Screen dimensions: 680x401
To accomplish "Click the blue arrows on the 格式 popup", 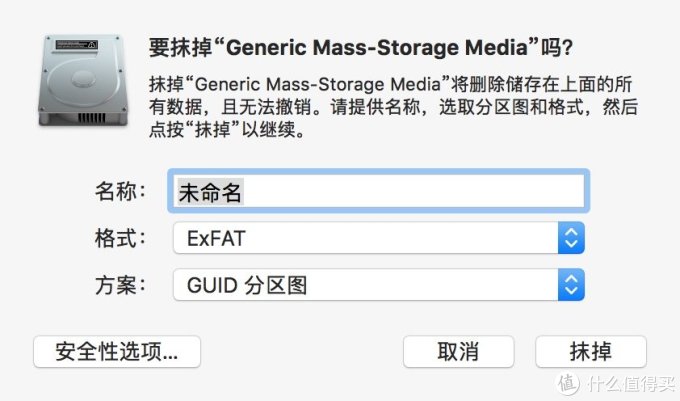I will point(570,238).
